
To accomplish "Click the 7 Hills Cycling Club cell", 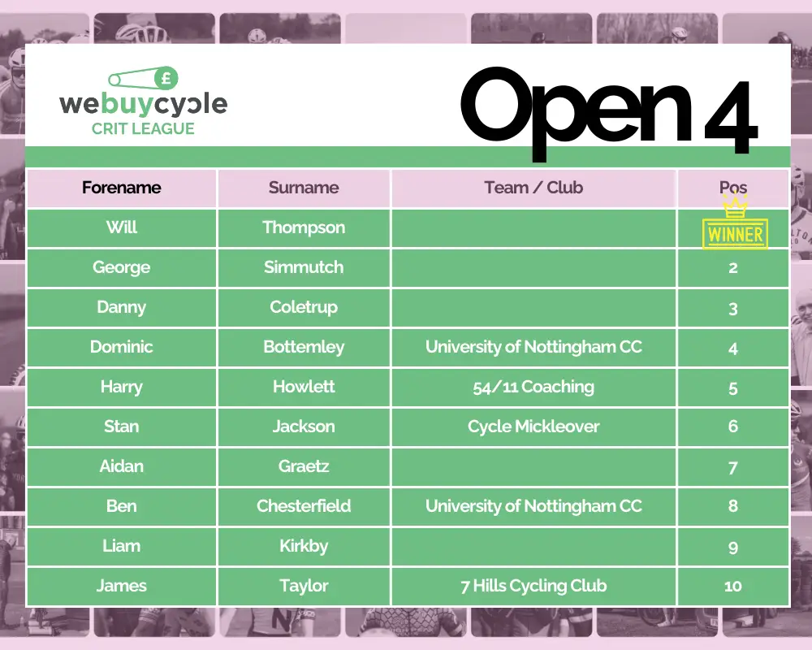I will (533, 586).
